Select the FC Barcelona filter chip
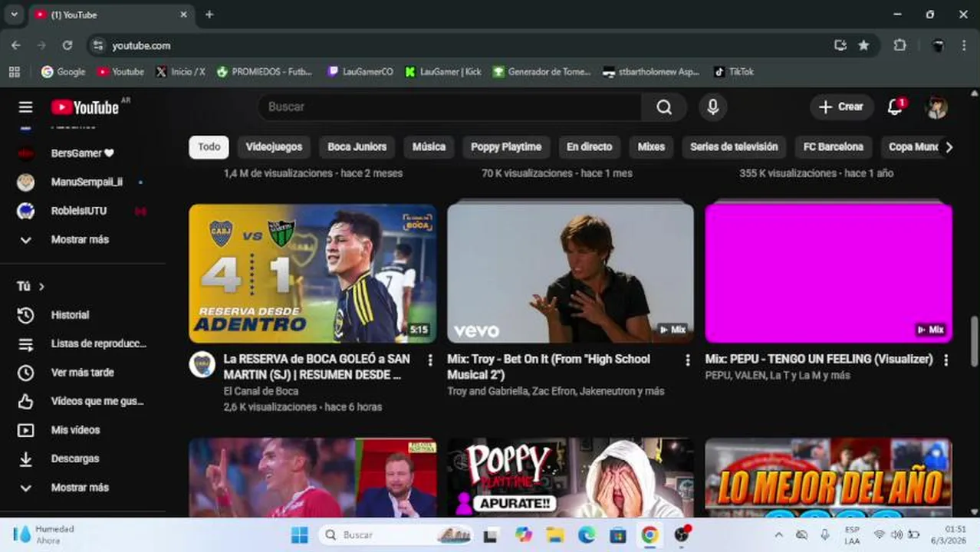Screen dimensions: 980x552 tap(834, 147)
